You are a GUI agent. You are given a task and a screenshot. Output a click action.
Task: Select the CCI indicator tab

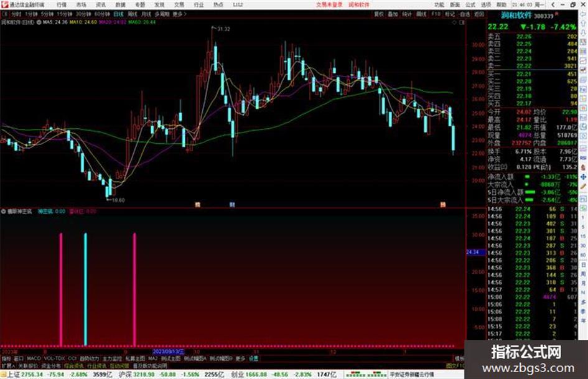[72, 358]
